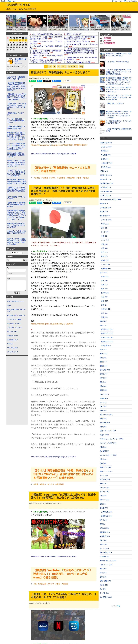Open category 国際機関 (33)

tap(106, 269)
